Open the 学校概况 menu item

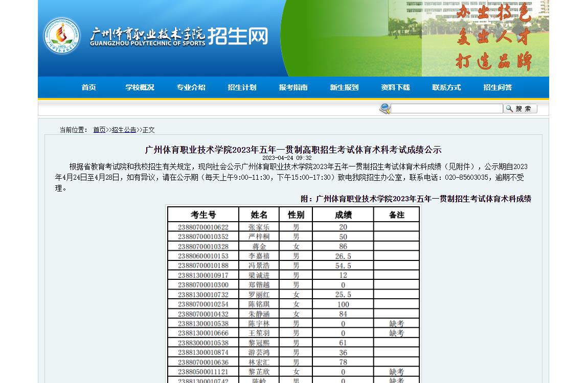[x=140, y=87]
